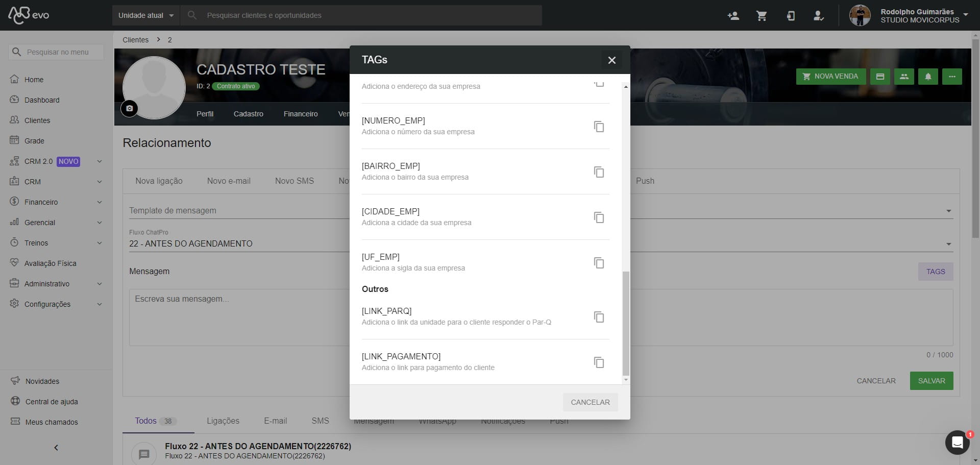Select the Ligações history tab
The height and width of the screenshot is (465, 980).
pos(223,421)
